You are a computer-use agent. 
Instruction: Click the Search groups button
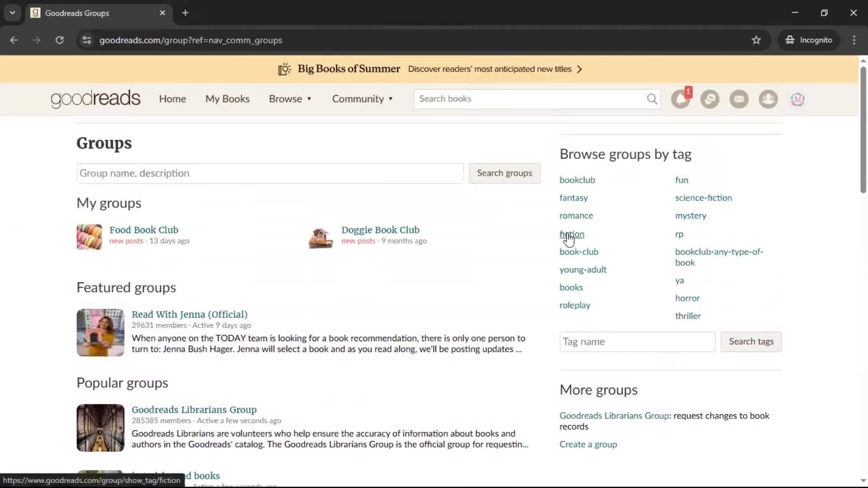(505, 174)
